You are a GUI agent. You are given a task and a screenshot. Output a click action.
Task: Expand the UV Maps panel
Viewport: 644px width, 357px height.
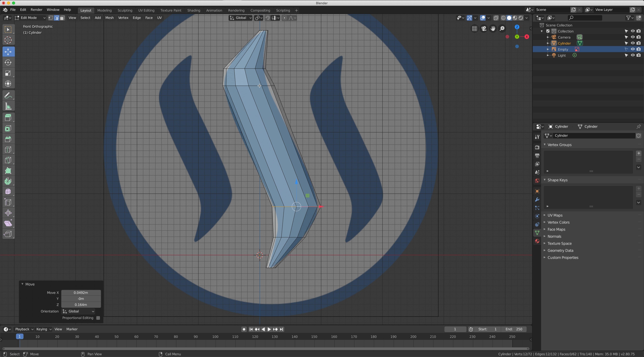555,215
